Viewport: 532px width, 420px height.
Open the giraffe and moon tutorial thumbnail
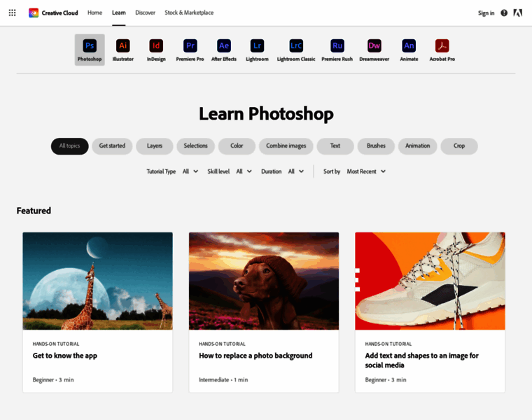pos(98,281)
